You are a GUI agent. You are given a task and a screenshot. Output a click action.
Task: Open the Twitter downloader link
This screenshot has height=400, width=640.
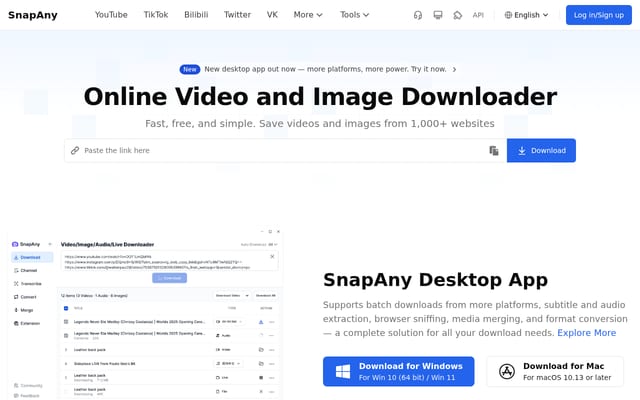(237, 15)
